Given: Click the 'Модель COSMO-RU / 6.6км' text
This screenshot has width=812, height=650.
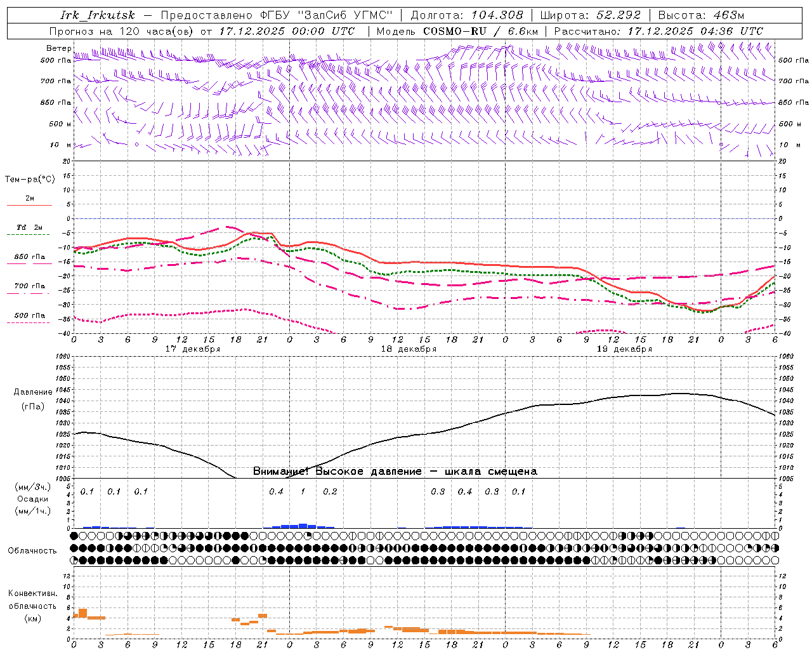Looking at the screenshot, I should coord(457,31).
